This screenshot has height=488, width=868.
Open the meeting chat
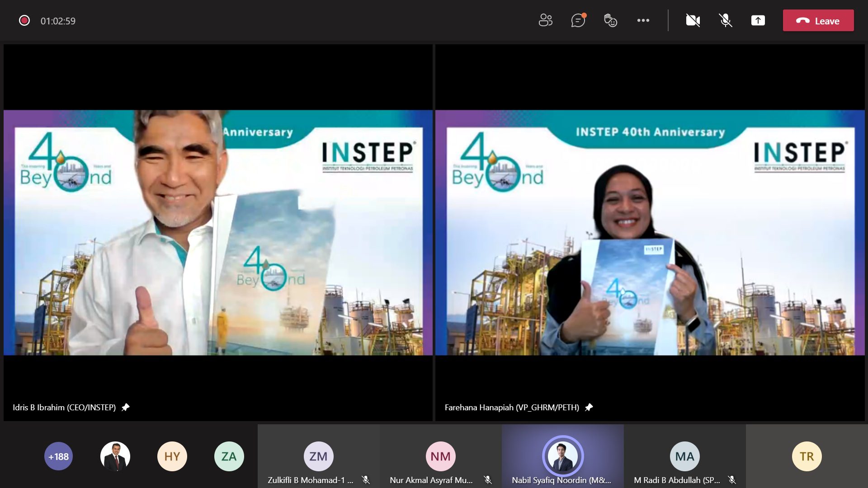[x=578, y=20]
